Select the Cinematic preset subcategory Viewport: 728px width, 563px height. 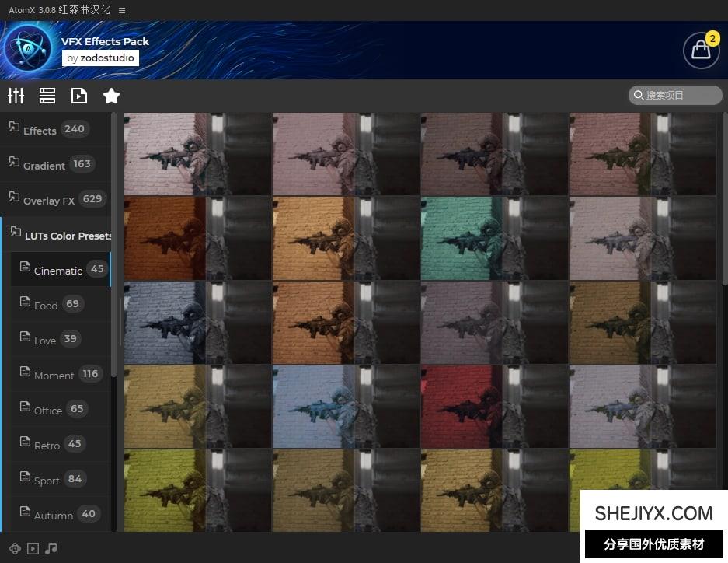pyautogui.click(x=58, y=270)
